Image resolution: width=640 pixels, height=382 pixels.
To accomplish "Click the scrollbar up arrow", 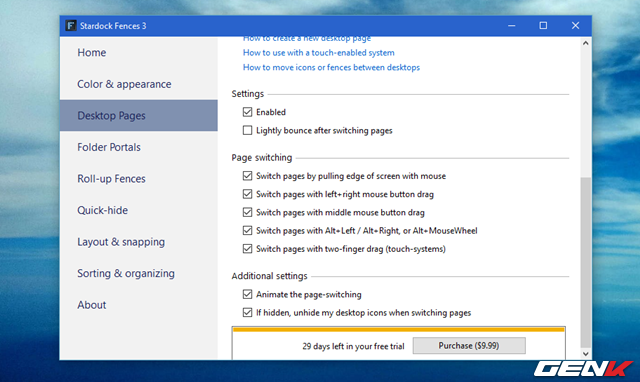I will (586, 43).
